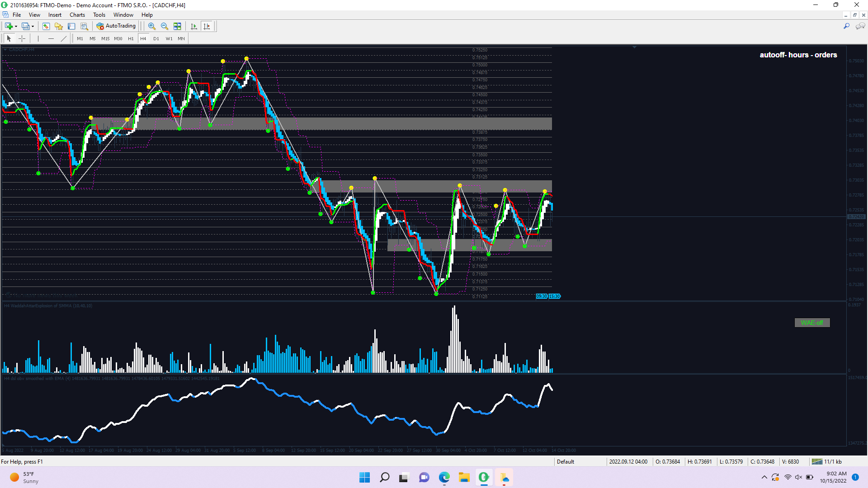Open the Insert menu
Image resolution: width=868 pixels, height=488 pixels.
click(x=55, y=15)
